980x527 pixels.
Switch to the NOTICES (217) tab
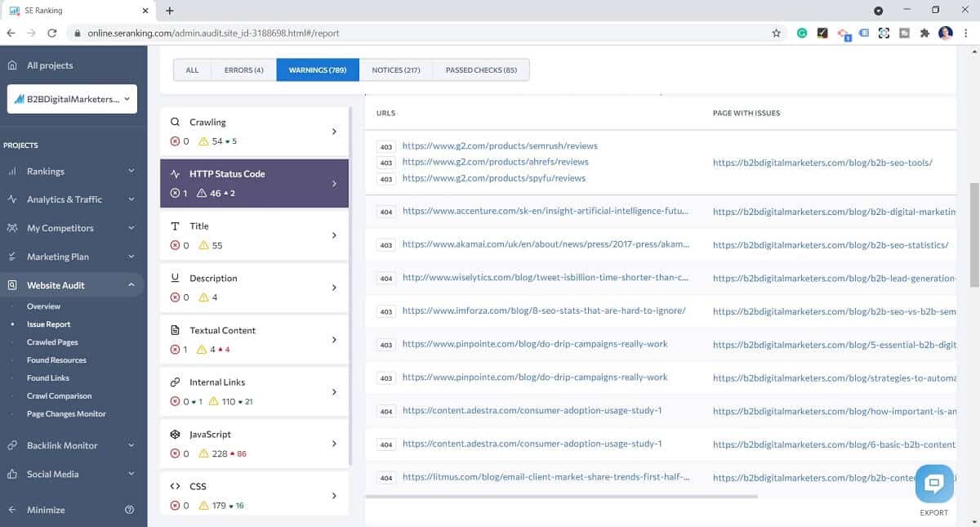[396, 70]
